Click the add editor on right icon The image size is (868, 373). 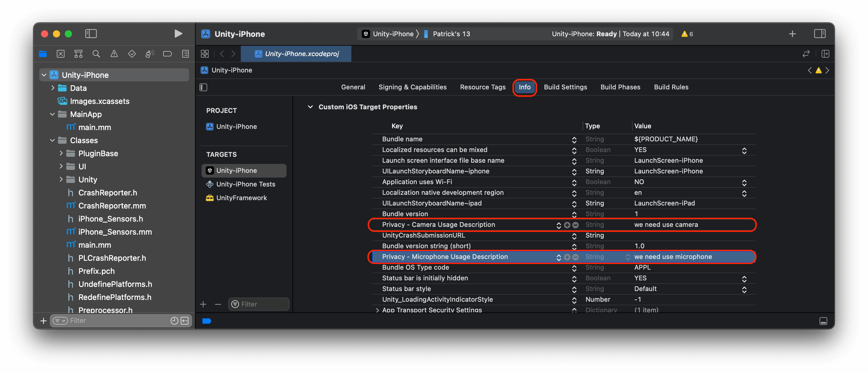825,54
